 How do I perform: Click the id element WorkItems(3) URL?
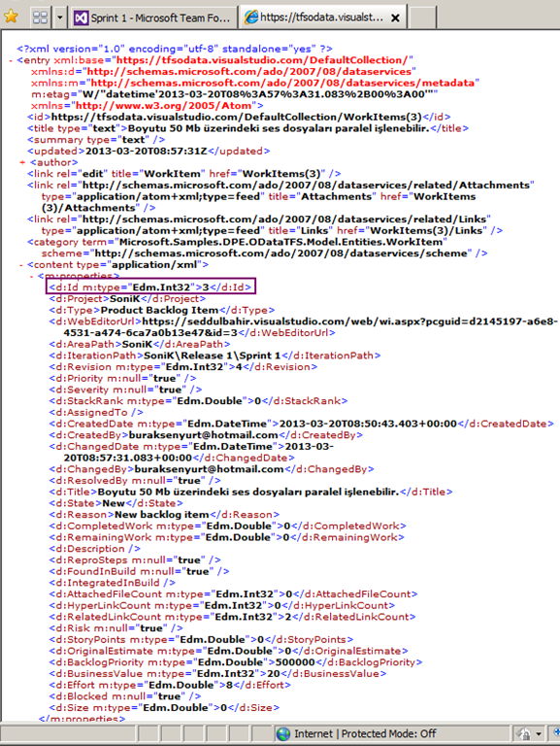(236, 117)
